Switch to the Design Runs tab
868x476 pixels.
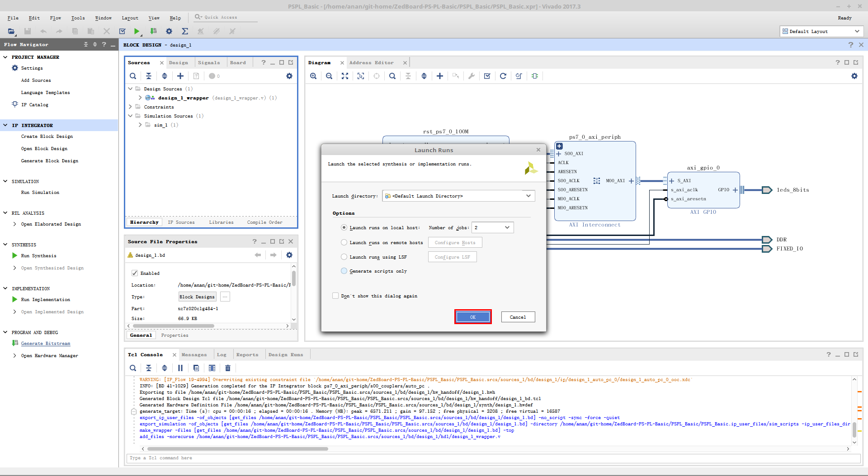pyautogui.click(x=286, y=354)
